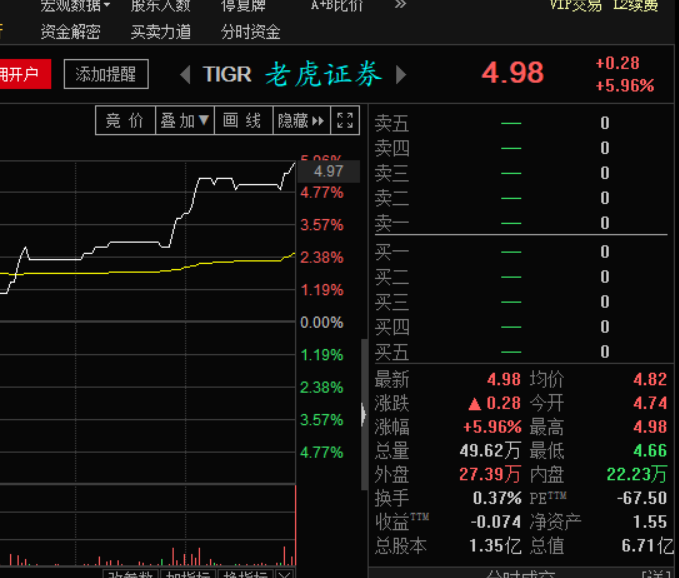Select the 买一 order book row
The height and width of the screenshot is (578, 679).
521,252
